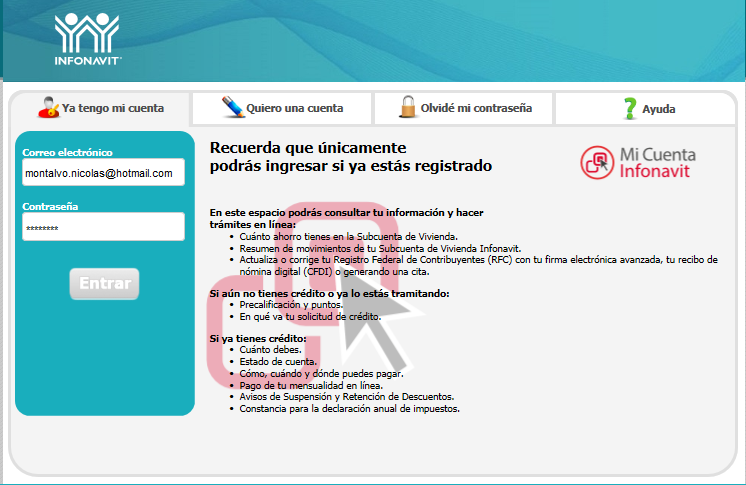Viewport: 746px width, 485px height.
Task: Open the Olvidé mi contraseña tab
Action: 475,108
